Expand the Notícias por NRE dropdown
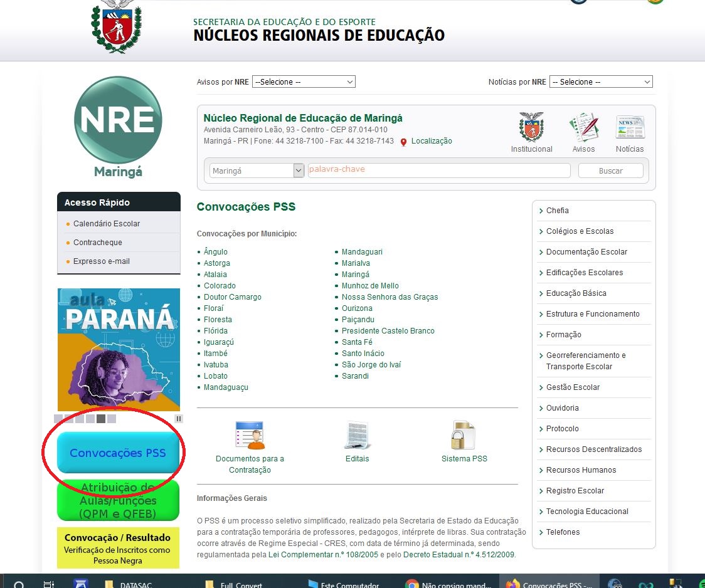This screenshot has width=705, height=588. coord(600,82)
